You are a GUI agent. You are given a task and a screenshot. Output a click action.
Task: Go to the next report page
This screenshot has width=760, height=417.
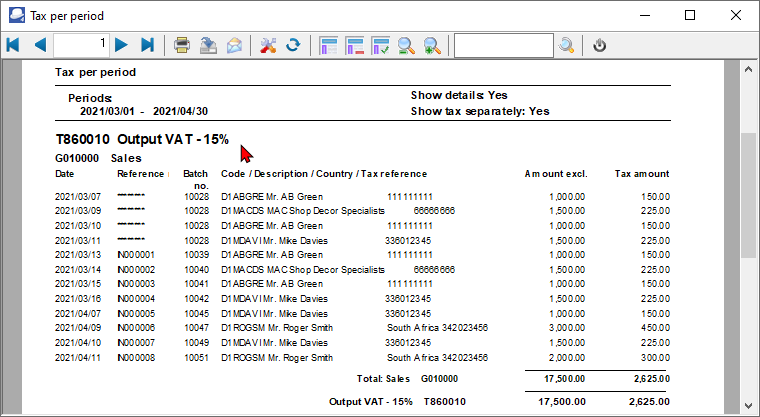(x=122, y=45)
